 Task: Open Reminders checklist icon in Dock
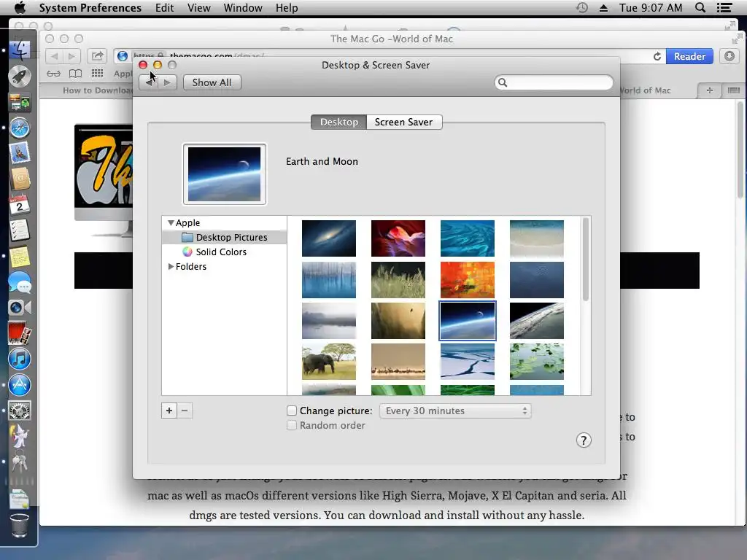coord(20,230)
